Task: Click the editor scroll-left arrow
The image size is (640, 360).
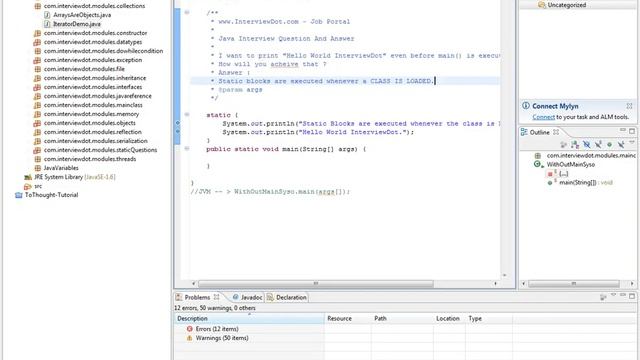Action: pos(193,283)
